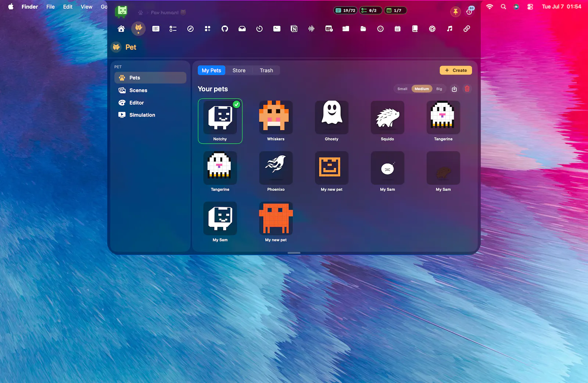
Task: Click the Wi-Fi status icon
Action: click(490, 7)
